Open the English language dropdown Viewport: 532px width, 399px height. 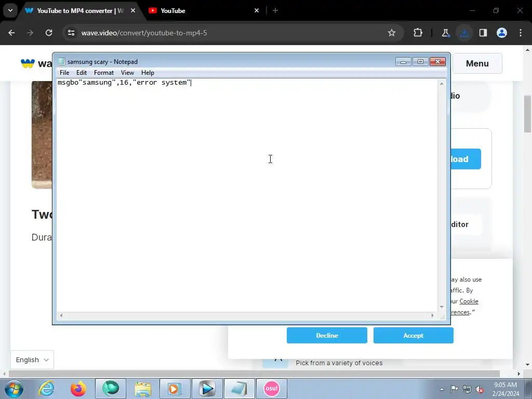[x=32, y=360]
